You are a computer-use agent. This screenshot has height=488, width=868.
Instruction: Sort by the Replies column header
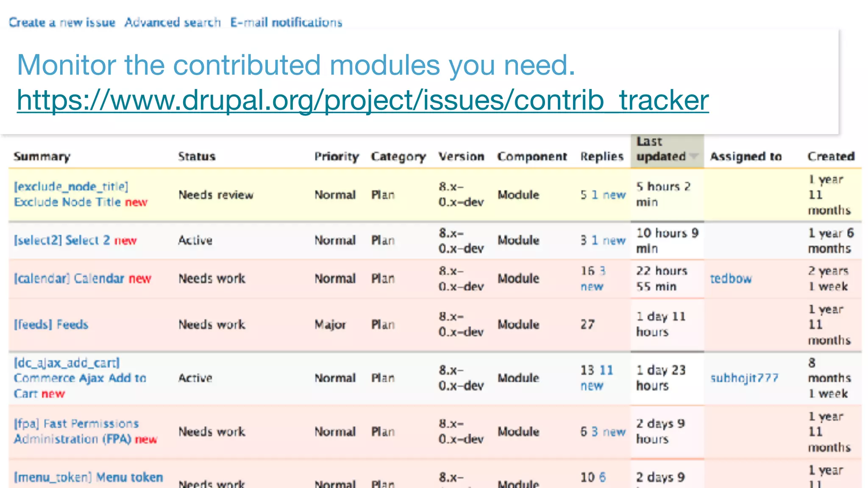click(602, 157)
